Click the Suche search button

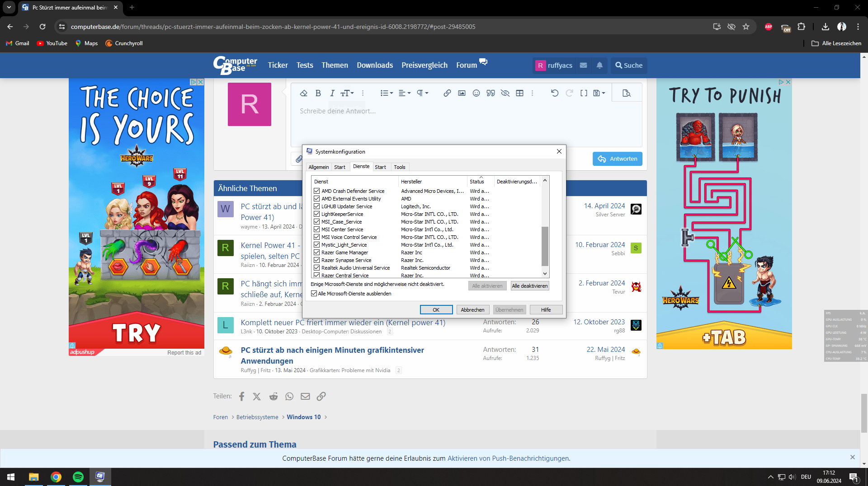(629, 65)
